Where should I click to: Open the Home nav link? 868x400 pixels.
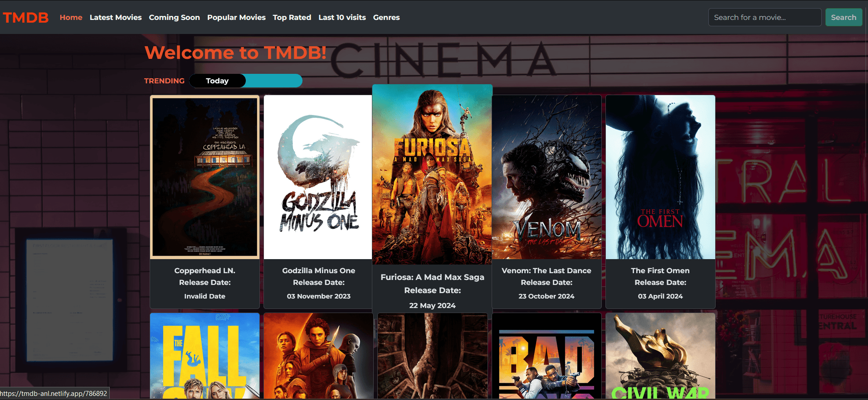point(71,17)
